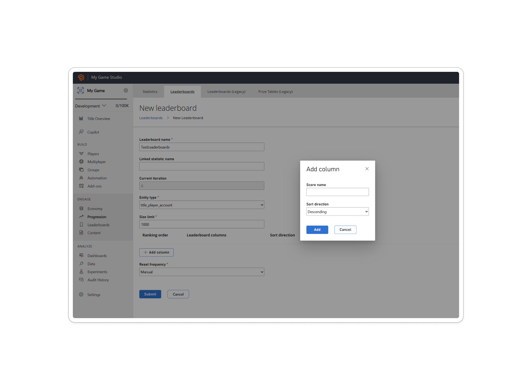
Task: Click the Score name input field
Action: pos(338,192)
